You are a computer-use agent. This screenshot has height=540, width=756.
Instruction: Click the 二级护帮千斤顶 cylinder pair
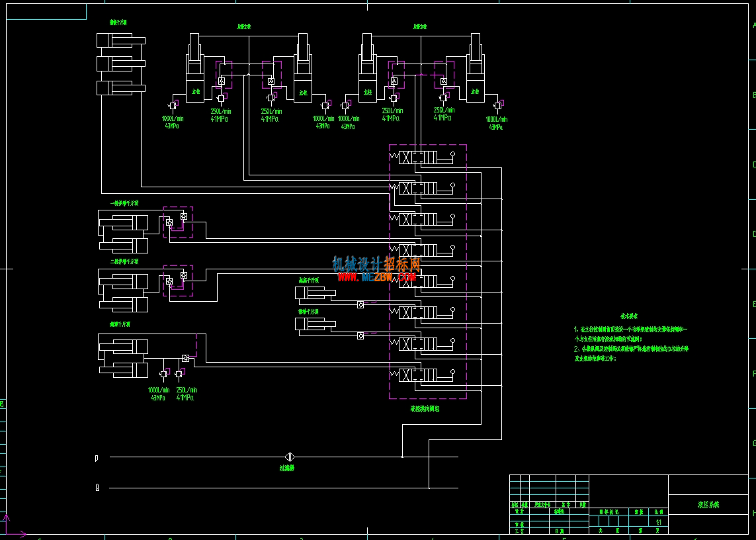pos(124,293)
